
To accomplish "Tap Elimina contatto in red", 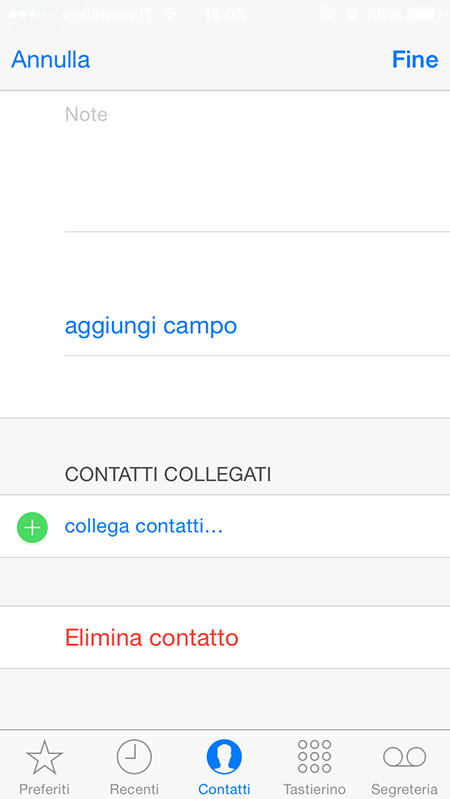I will click(152, 637).
